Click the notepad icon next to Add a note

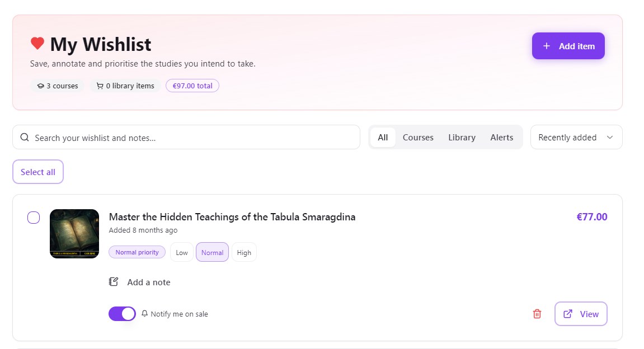pos(114,282)
